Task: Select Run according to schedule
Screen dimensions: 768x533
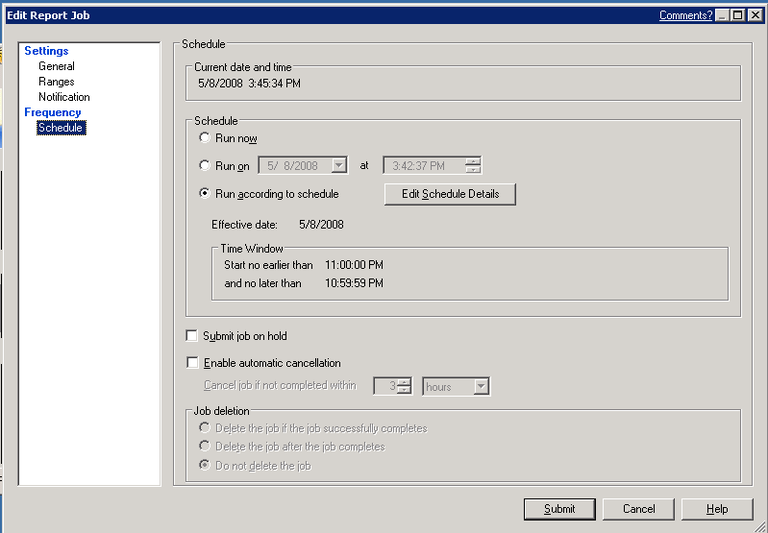Action: 205,194
